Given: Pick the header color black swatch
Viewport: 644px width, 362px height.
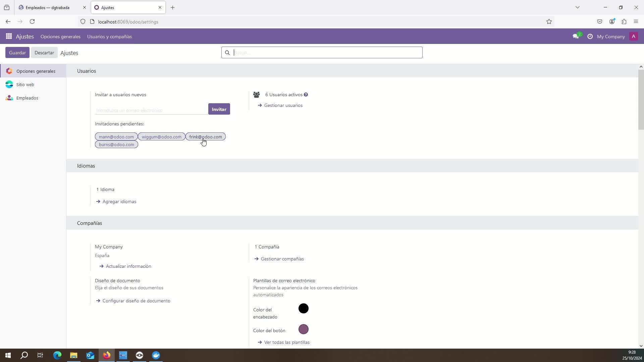Looking at the screenshot, I should pyautogui.click(x=303, y=308).
